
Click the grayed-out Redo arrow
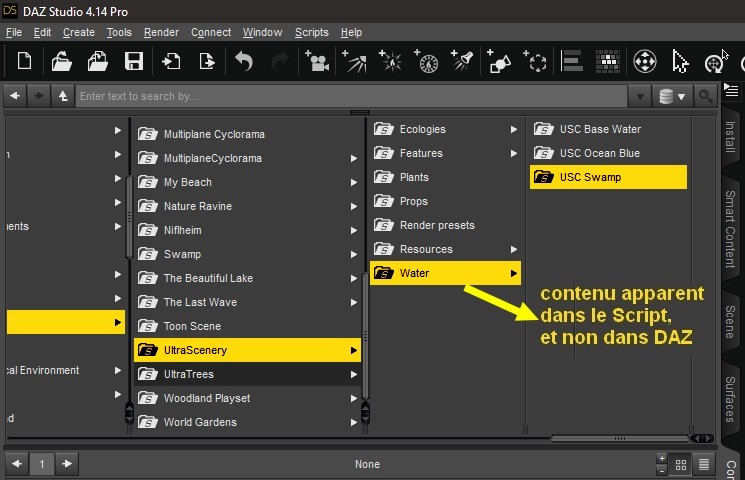click(280, 62)
